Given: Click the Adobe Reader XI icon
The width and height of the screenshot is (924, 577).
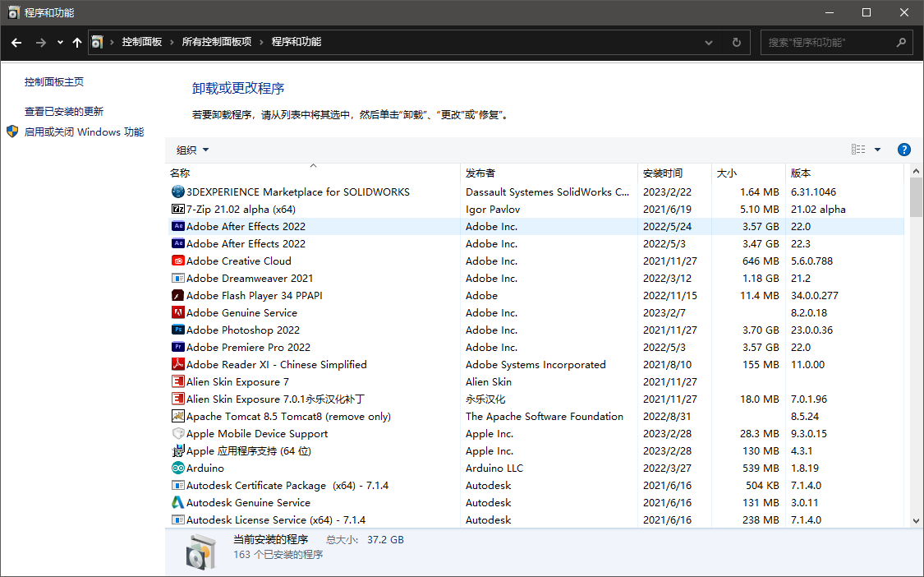Looking at the screenshot, I should pos(178,364).
